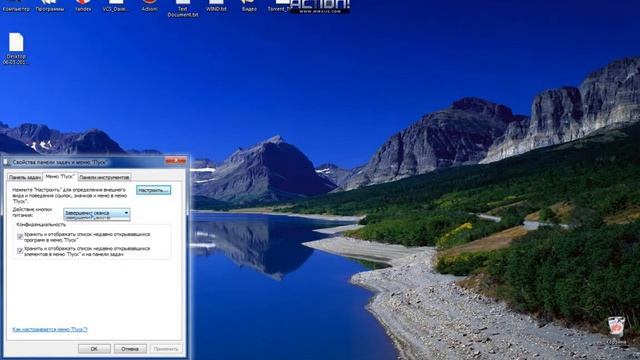Select the WIND.txt desktop file
Image resolution: width=640 pixels, height=360 pixels.
(x=216, y=6)
